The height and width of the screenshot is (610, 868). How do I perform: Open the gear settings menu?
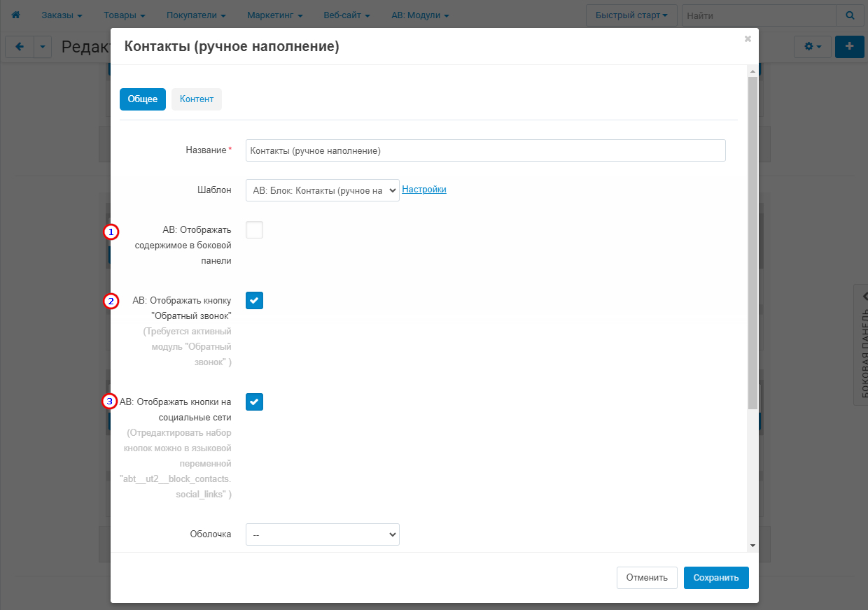(812, 47)
